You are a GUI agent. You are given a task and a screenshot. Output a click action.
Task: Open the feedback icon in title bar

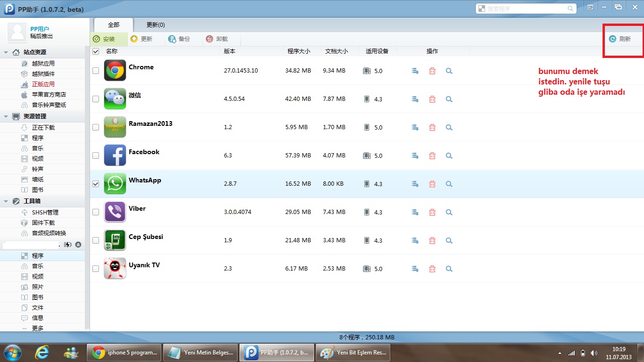pyautogui.click(x=590, y=7)
